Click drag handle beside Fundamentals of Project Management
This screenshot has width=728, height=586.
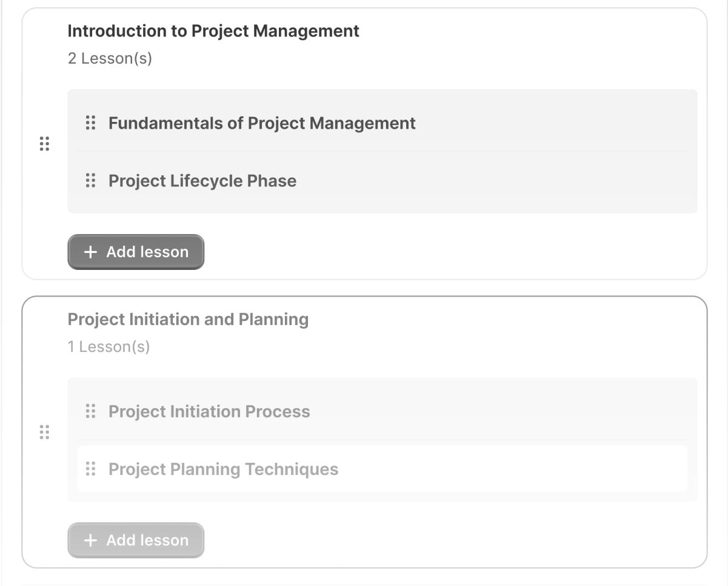click(90, 123)
